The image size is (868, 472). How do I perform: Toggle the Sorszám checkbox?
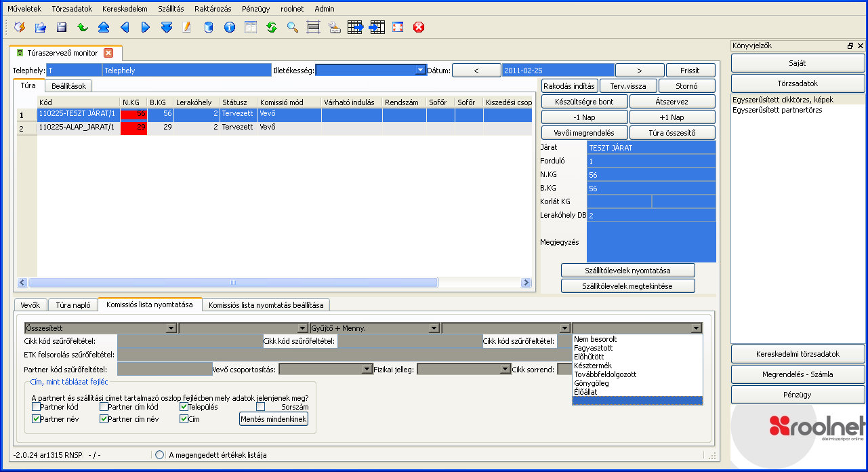(260, 407)
